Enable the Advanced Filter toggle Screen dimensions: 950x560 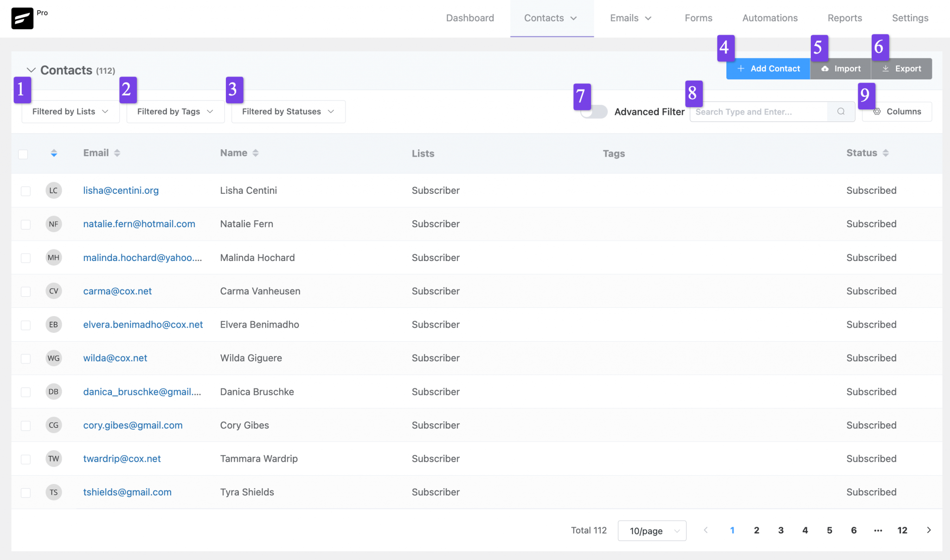(x=594, y=112)
